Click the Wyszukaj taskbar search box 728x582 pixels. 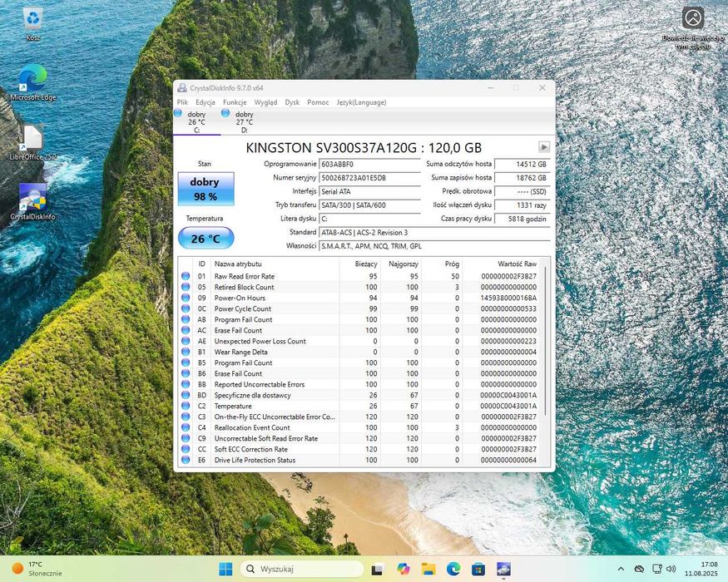point(302,569)
